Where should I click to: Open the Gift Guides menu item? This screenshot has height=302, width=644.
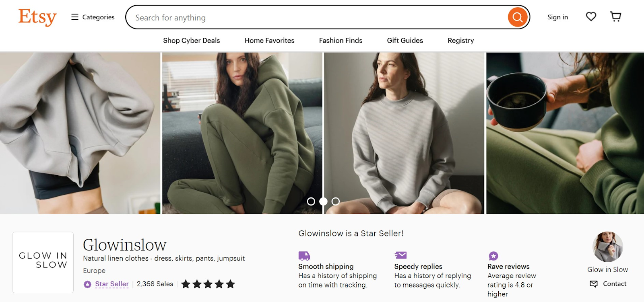click(x=405, y=40)
